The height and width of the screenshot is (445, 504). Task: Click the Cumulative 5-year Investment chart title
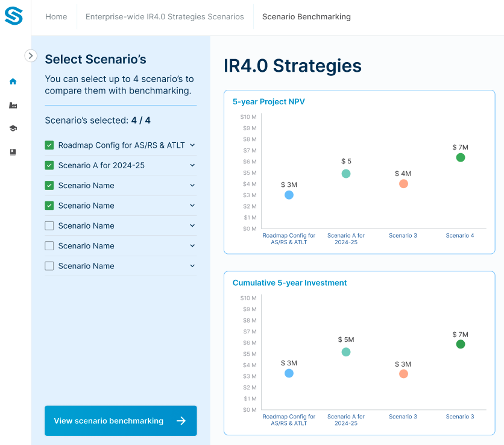[x=290, y=283]
